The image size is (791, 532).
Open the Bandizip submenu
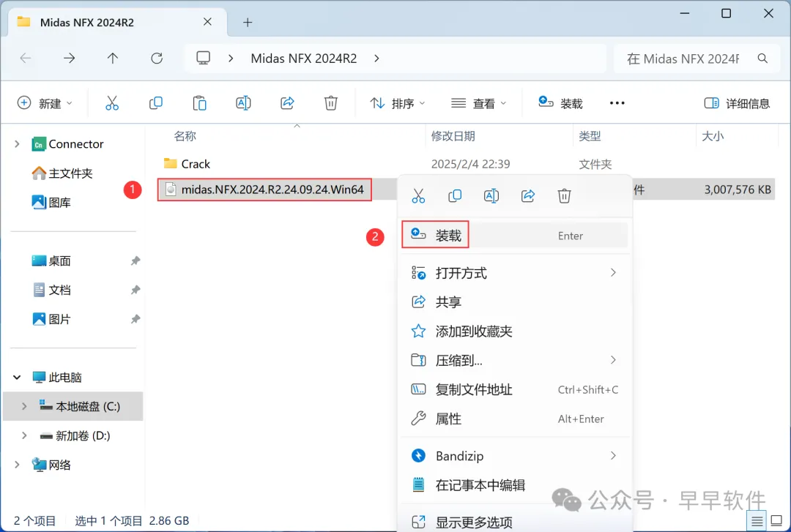pos(515,456)
